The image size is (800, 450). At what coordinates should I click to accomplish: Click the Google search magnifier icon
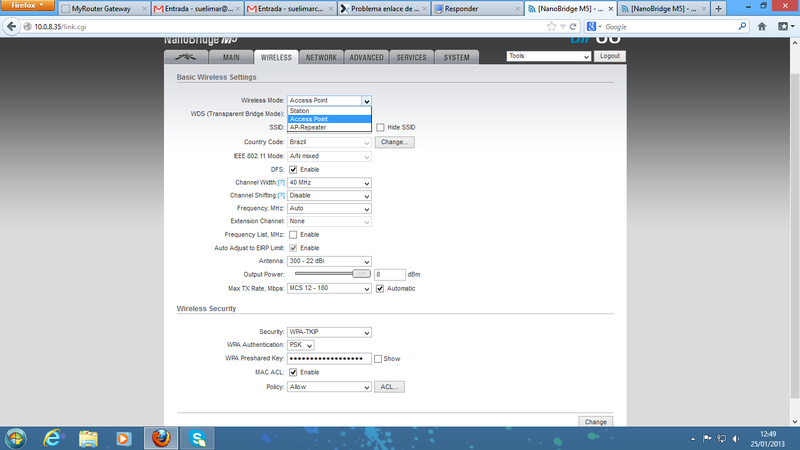742,27
